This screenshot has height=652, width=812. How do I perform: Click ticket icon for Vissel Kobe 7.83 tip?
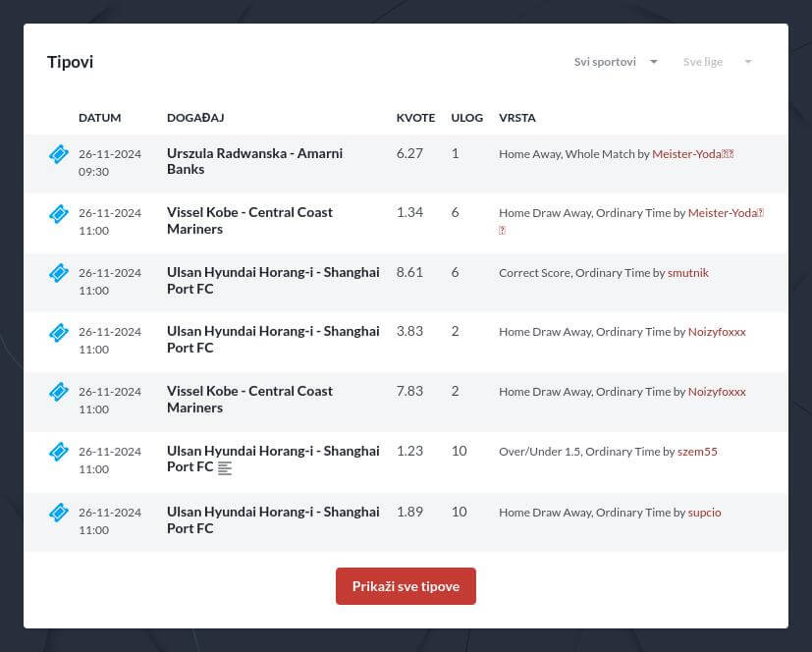[58, 393]
